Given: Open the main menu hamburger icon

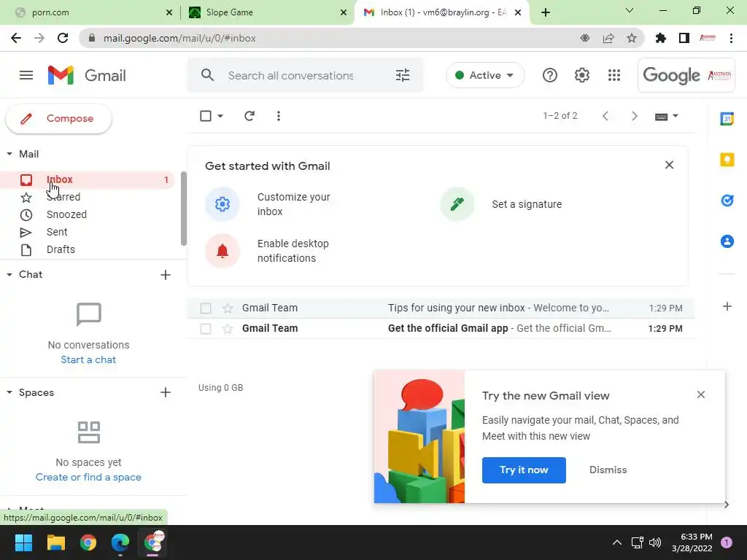Looking at the screenshot, I should pyautogui.click(x=26, y=75).
